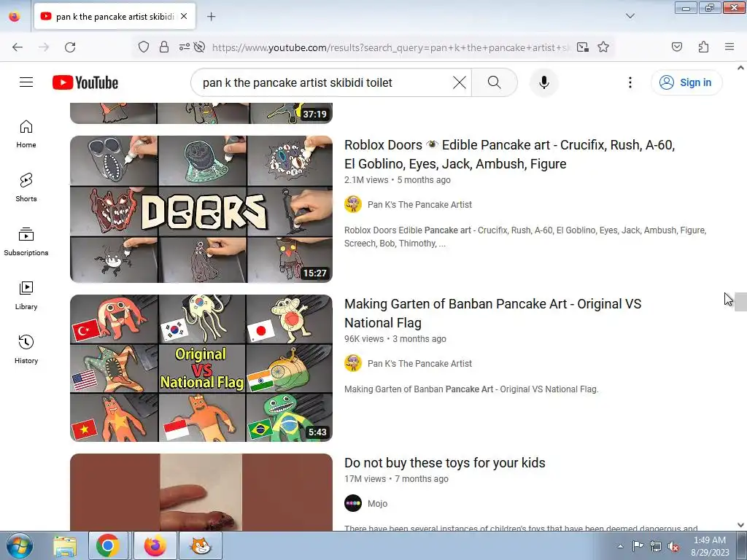Clear the search query with X
This screenshot has height=560, width=747.
(x=460, y=82)
